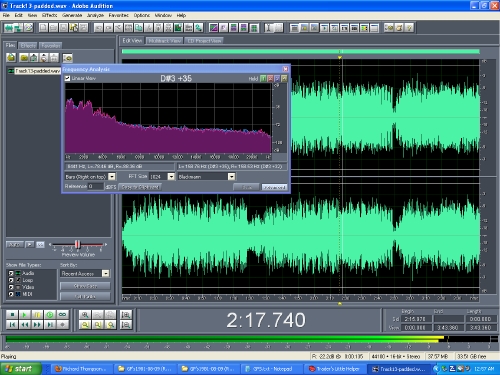Screen dimensions: 500x375
Task: Click Play to End circular green button
Action: [x=50, y=314]
